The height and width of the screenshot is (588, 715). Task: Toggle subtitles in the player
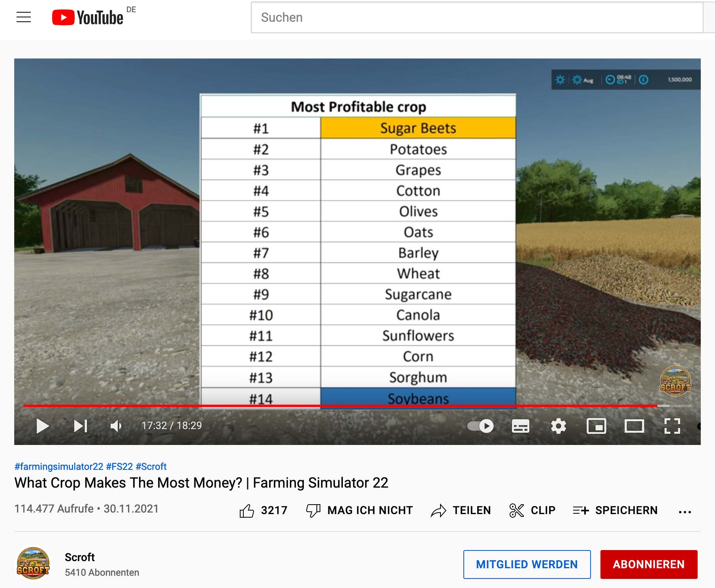tap(520, 426)
